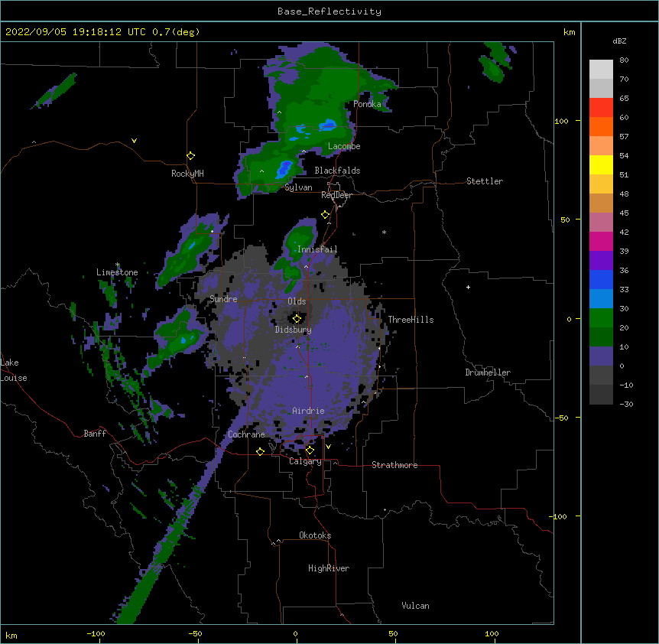Click the Lacombe city label

tap(344, 146)
